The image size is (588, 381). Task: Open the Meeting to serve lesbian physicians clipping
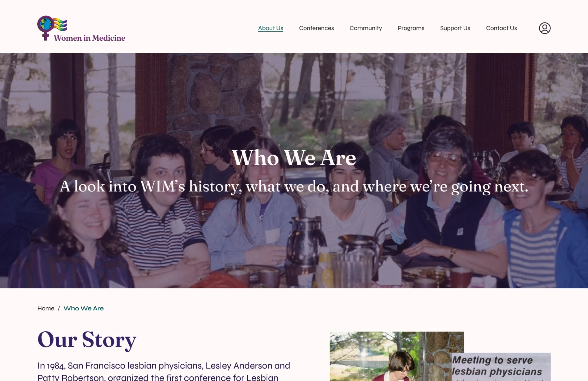[501, 367]
